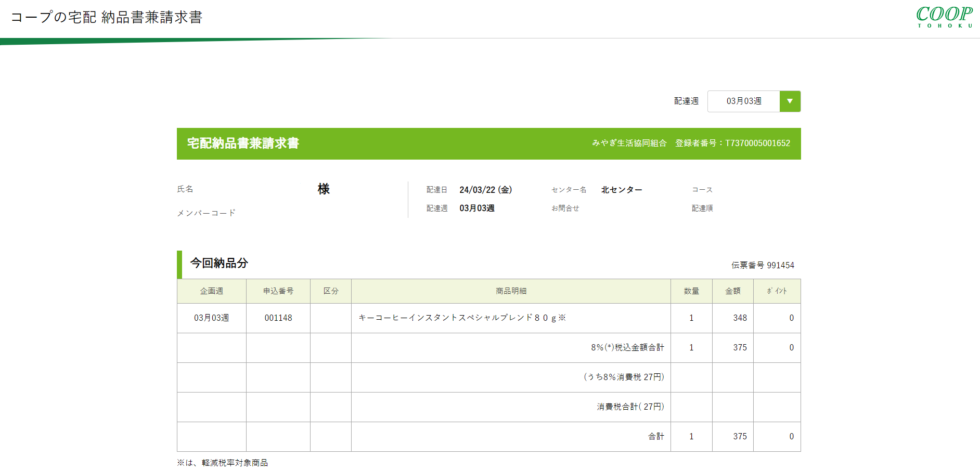Click the 宅配納品書兼請求書 green header
Image resolution: width=980 pixels, height=470 pixels.
tap(243, 143)
